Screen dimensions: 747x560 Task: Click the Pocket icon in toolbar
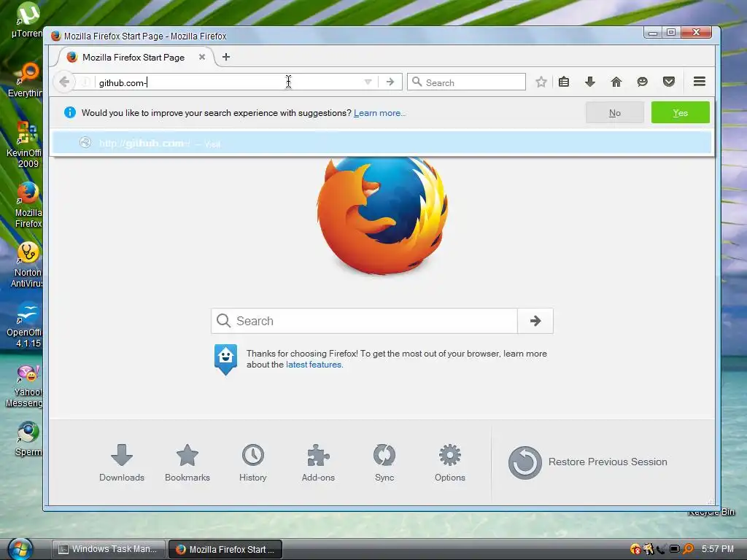669,82
